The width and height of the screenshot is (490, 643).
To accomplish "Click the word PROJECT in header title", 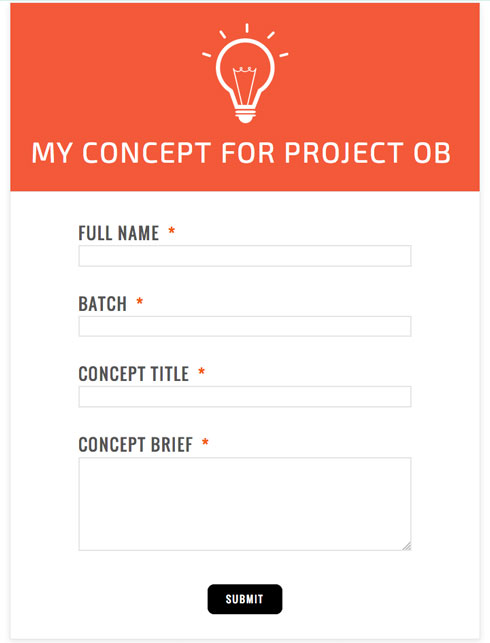I will pyautogui.click(x=344, y=153).
